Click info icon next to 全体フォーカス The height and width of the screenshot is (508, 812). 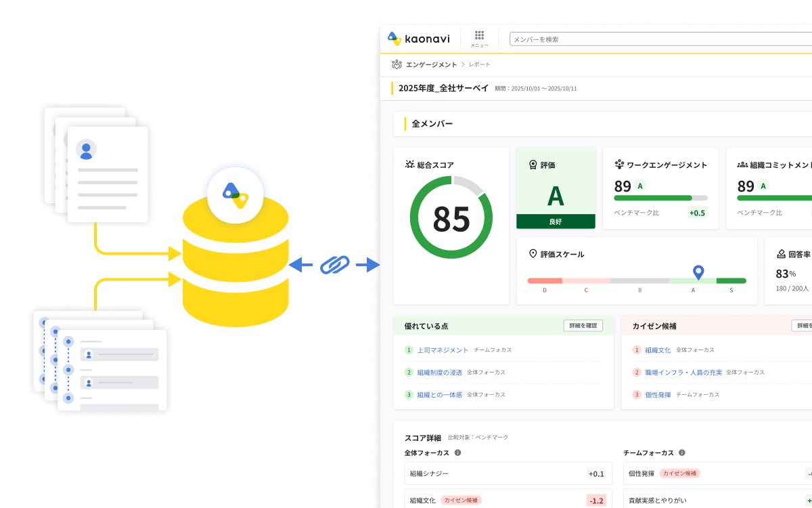[457, 452]
